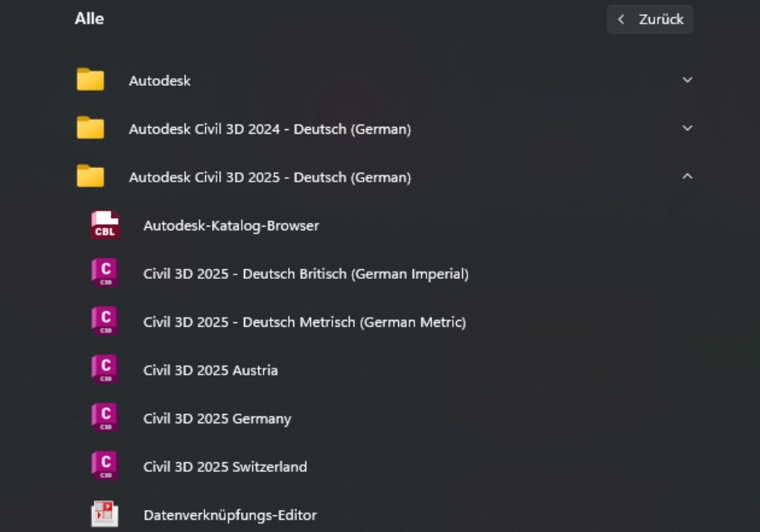Image resolution: width=760 pixels, height=532 pixels.
Task: Go back with the Zurück button
Action: coord(650,20)
